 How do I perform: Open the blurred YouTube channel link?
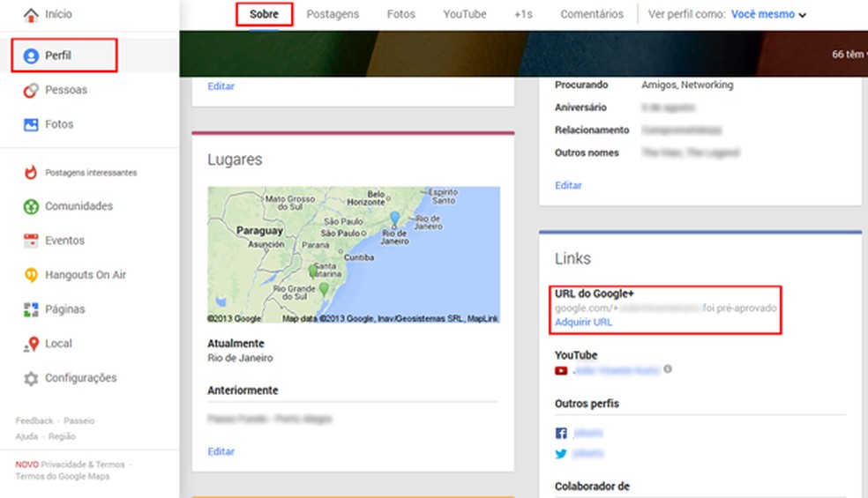[617, 370]
